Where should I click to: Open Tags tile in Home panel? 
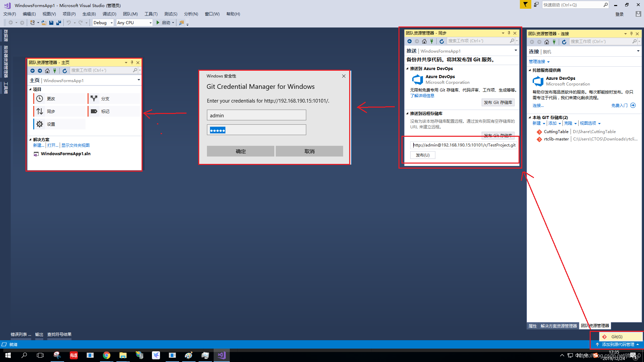coord(114,111)
